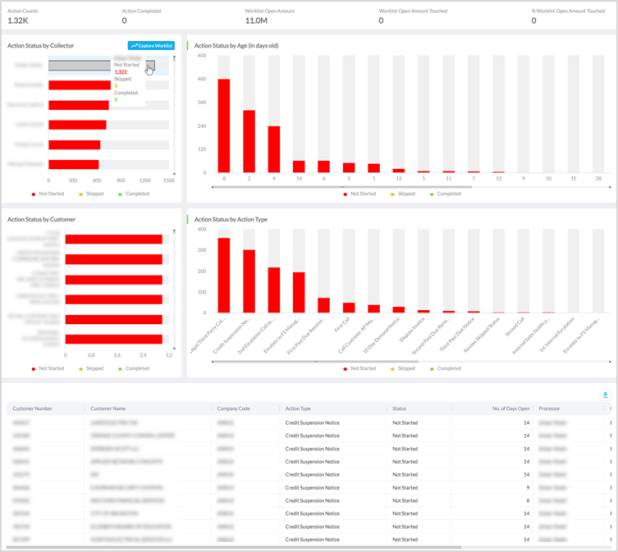Click the Review Skipped Status axis label
Viewport: 618px width, 552px height.
[x=482, y=335]
